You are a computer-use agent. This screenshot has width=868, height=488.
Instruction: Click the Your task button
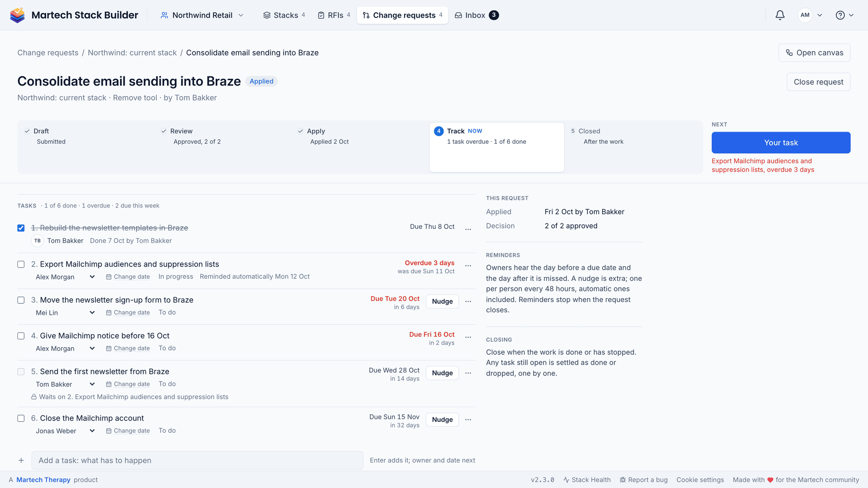point(781,143)
